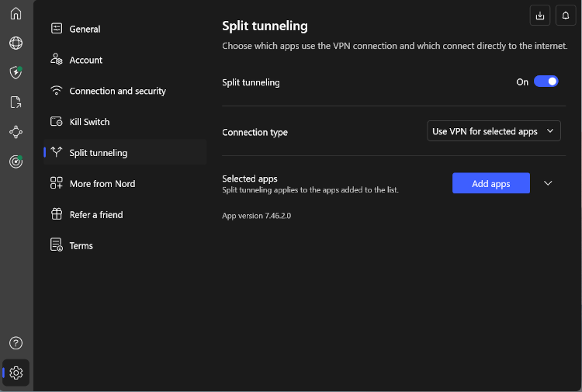Click the Add apps button

coord(491,183)
